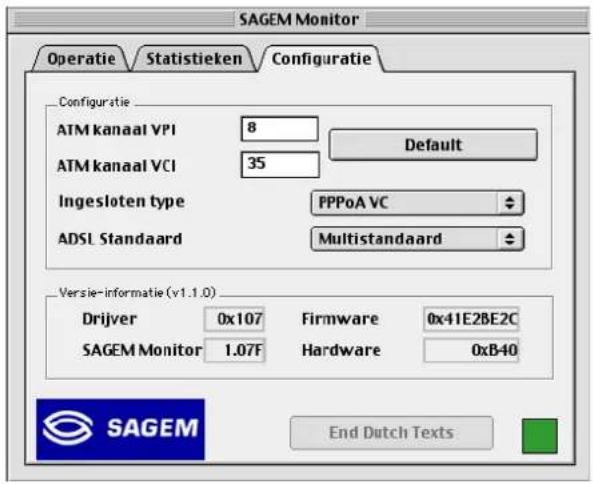Screen dimensions: 593x484
Task: Click the Hardware value 0xB40
Action: coord(471,350)
